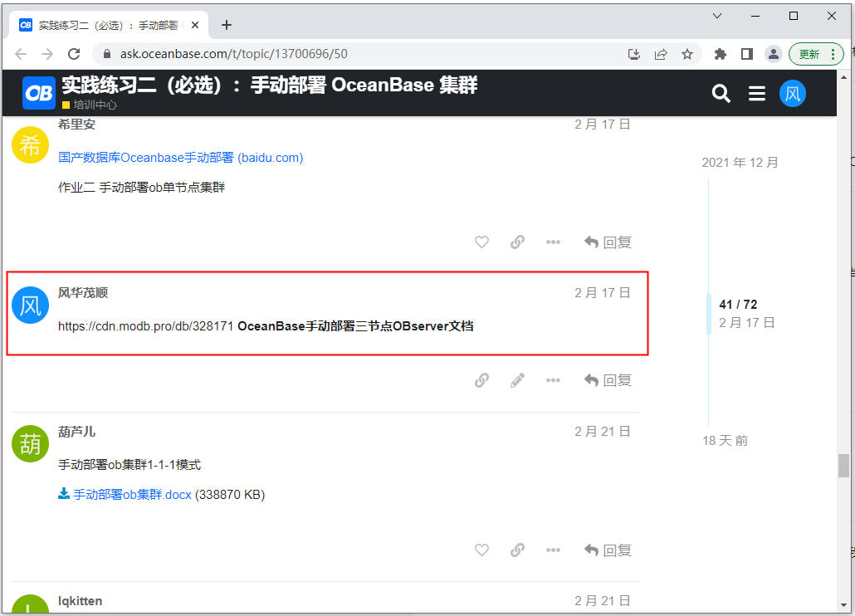Screen dimensions: 855x616
Task: Open the three-dot menu beside 更新
Action: [833, 54]
